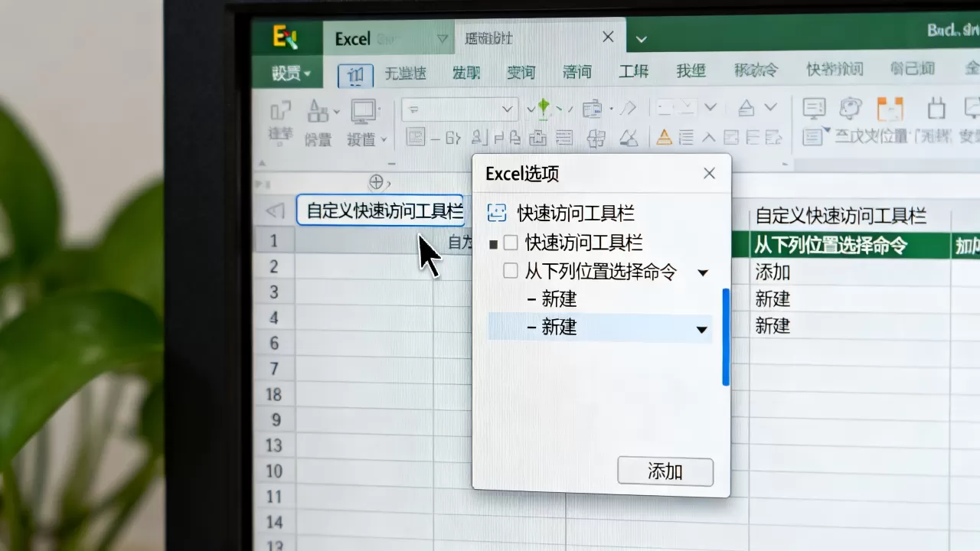Click the blue scrollbar in the Excel选项 dialog
This screenshot has width=980, height=551.
click(x=726, y=337)
